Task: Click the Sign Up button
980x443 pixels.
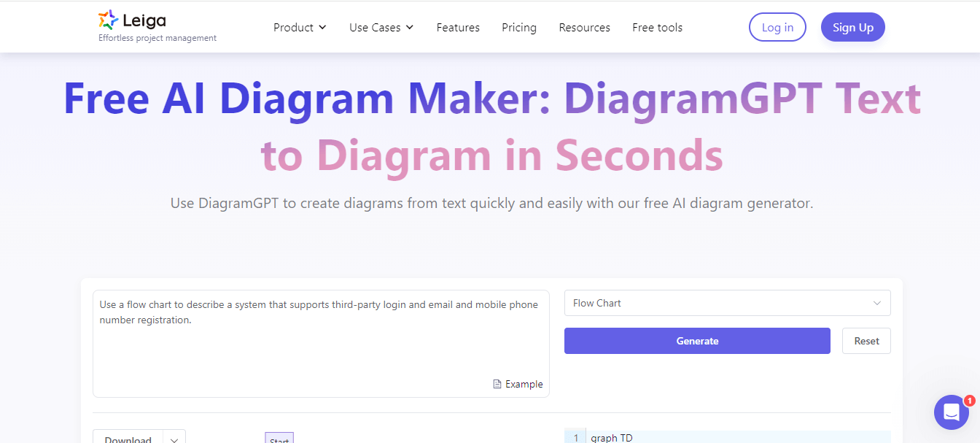Action: [x=853, y=27]
